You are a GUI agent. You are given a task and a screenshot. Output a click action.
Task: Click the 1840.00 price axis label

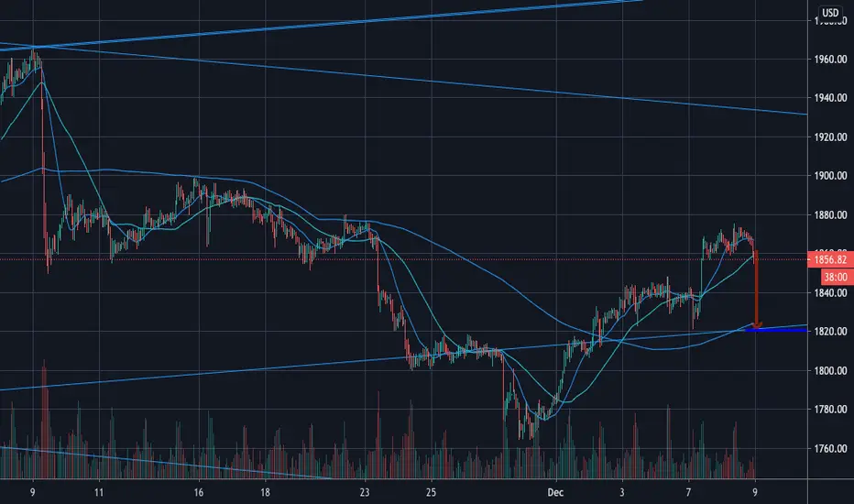point(830,292)
